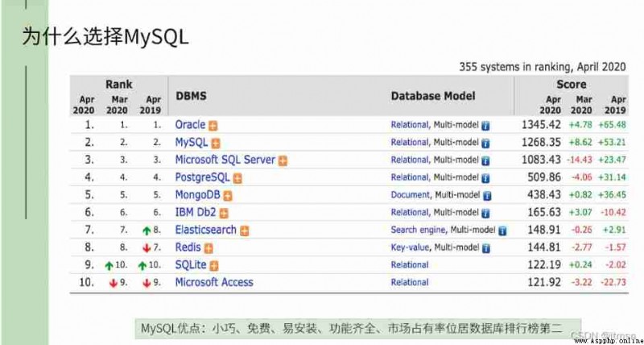The height and width of the screenshot is (345, 644).
Task: Open the MySQL DBMS link
Action: point(192,143)
